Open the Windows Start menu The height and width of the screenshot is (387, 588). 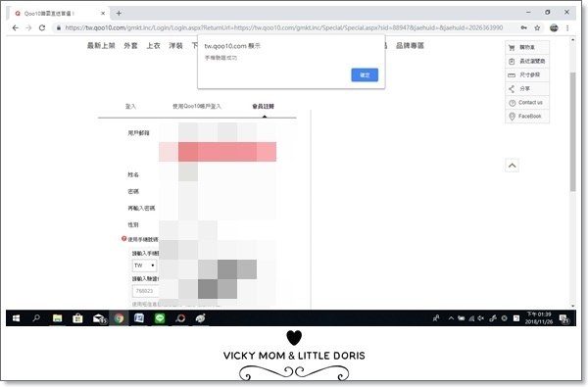click(16, 318)
